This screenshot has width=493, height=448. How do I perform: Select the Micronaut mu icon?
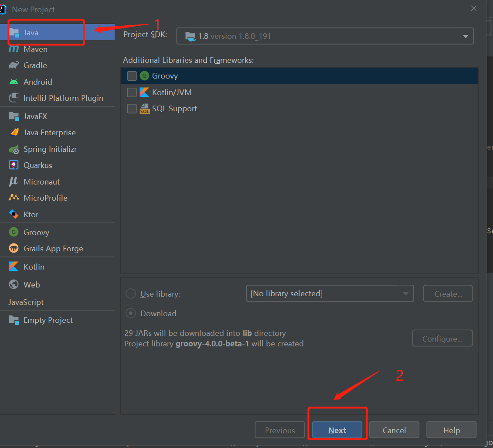coord(14,181)
